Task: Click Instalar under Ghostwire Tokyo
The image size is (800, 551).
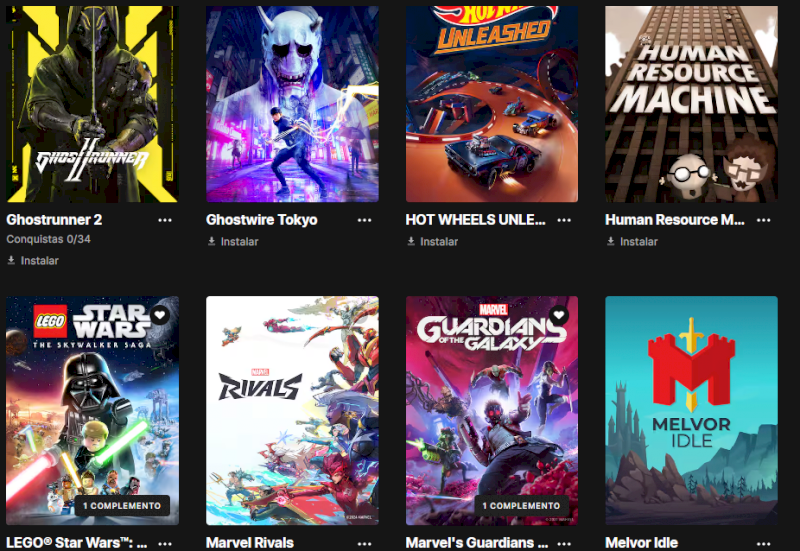Action: click(233, 242)
